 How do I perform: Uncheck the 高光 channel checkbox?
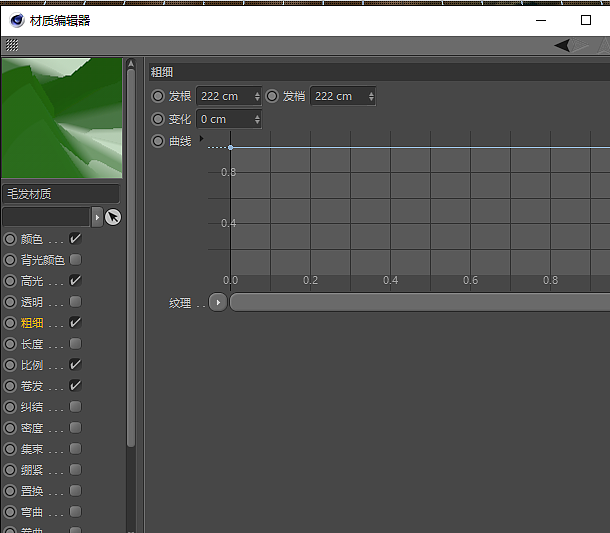pos(75,281)
